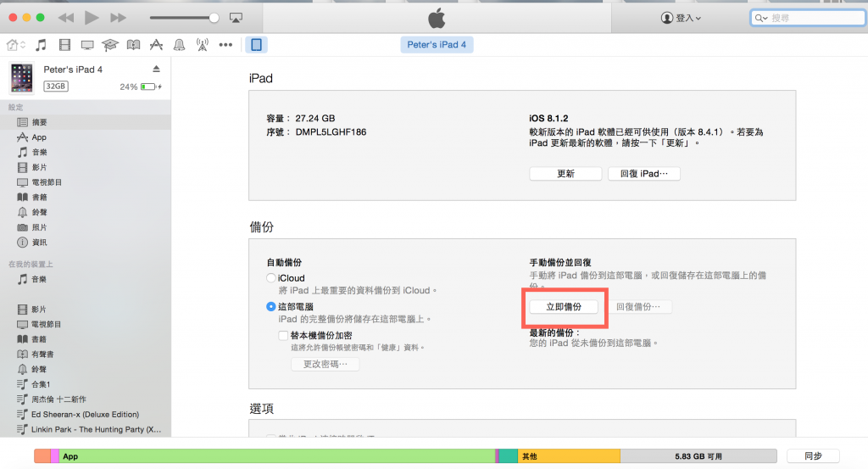868x469 pixels.
Task: Click the 32GB capacity badge in sidebar
Action: pyautogui.click(x=56, y=86)
